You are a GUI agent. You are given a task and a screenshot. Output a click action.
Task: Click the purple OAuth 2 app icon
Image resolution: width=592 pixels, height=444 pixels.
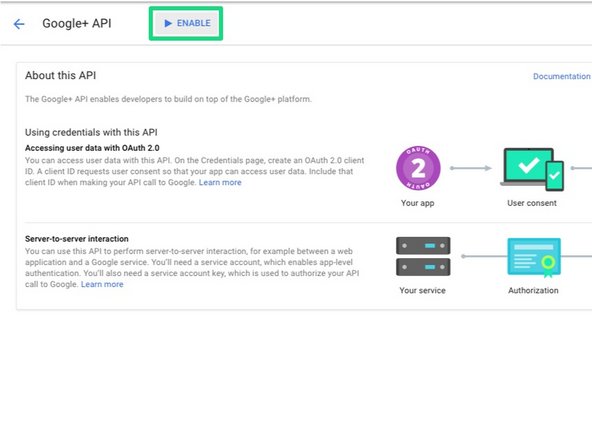click(418, 168)
